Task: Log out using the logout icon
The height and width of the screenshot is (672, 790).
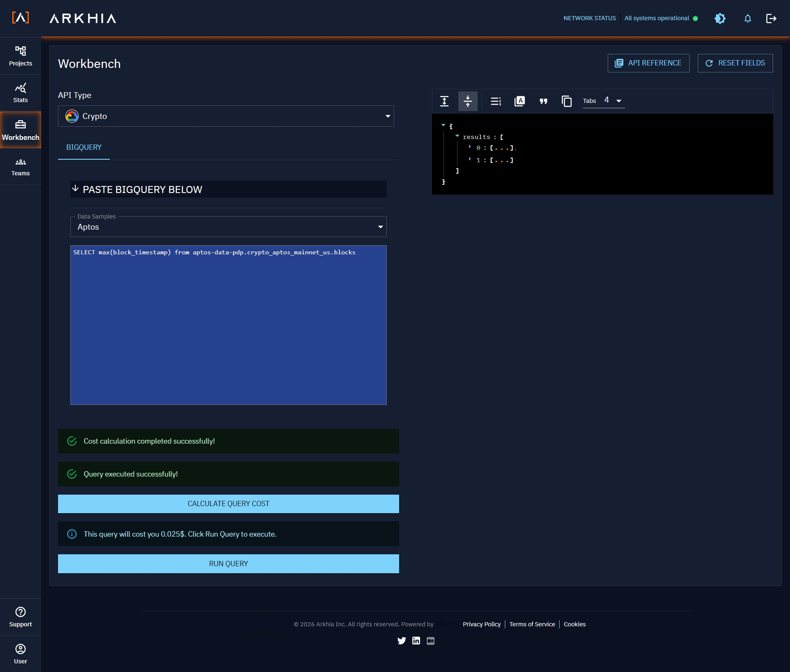Action: 771,19
